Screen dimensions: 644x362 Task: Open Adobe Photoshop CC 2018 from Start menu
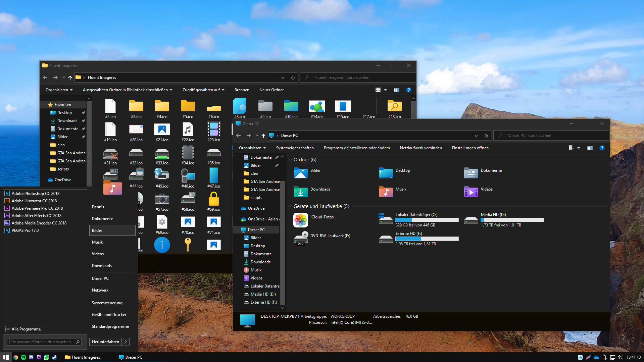35,193
